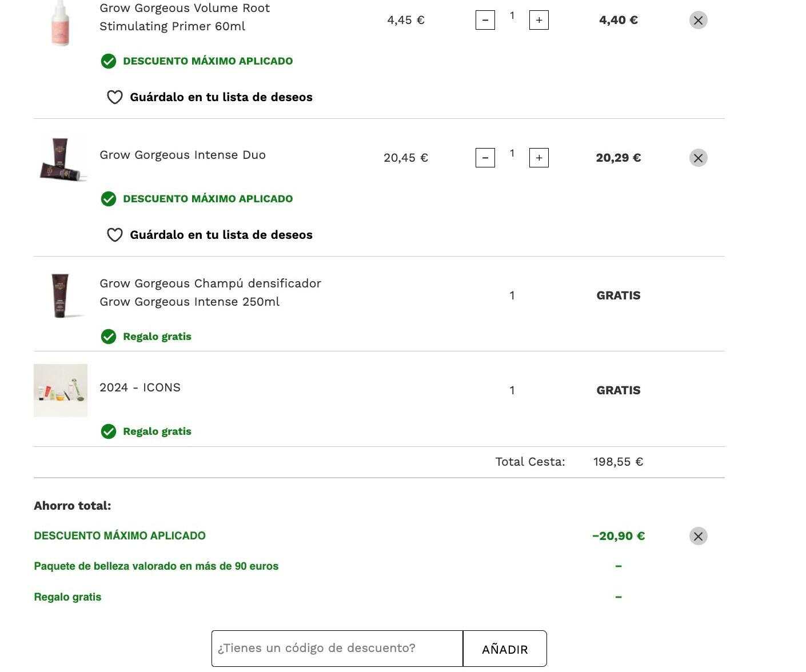
Task: Increase quantity of Grow Gorgeous Intense Duo
Action: [x=539, y=158]
